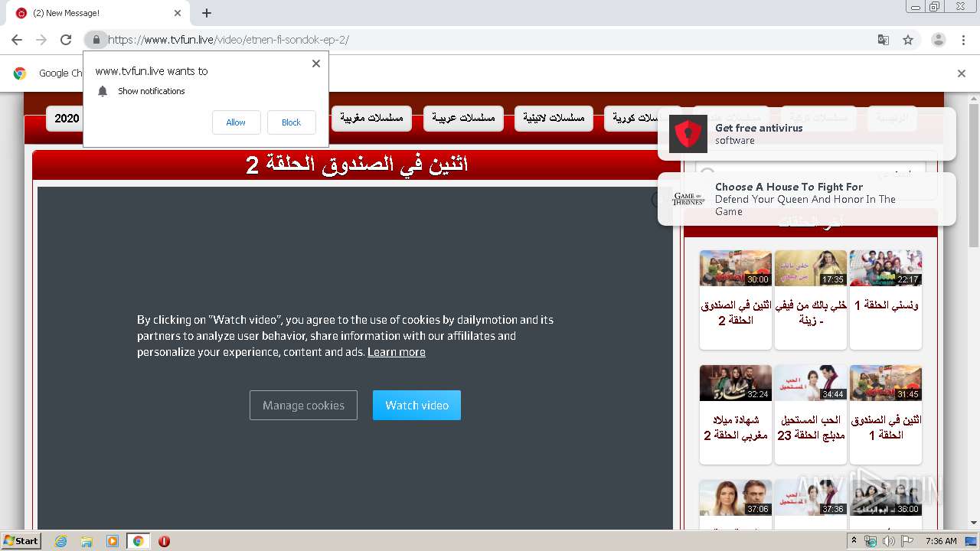Open Game of Thrones notification ad
Screen dimensions: 980x551
pos(807,199)
